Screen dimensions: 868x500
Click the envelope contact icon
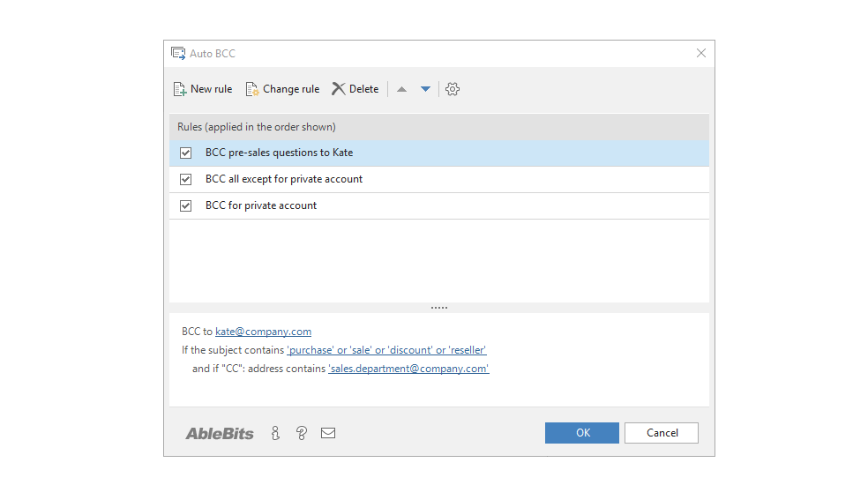(328, 433)
